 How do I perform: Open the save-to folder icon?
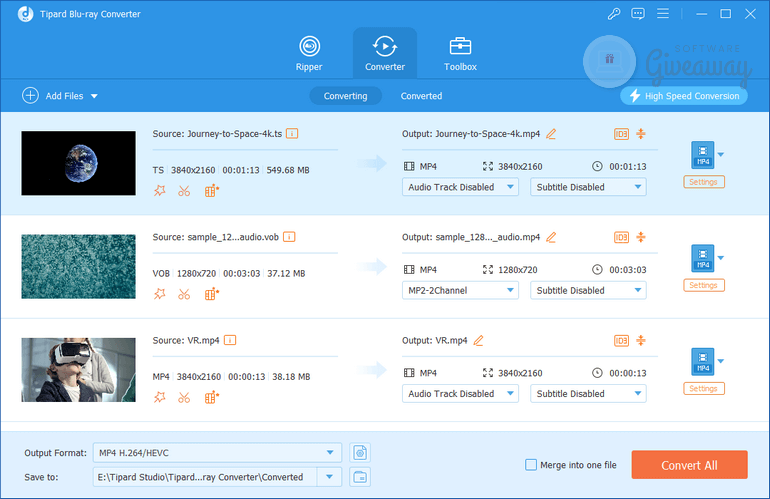(360, 477)
